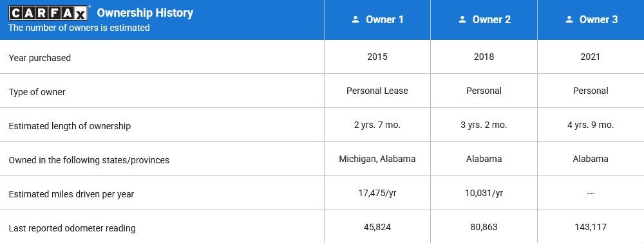Click the Personal Lease cell for Owner 1

(377, 91)
